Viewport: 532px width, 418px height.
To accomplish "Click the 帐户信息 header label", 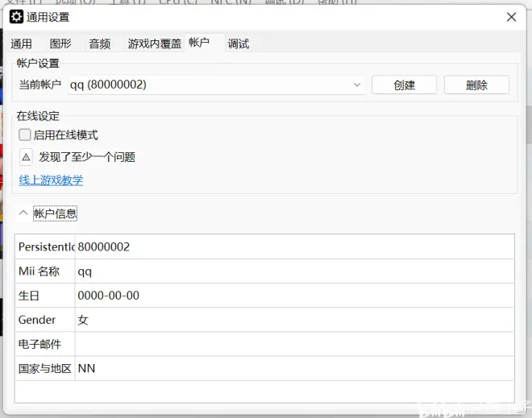I will (x=55, y=213).
